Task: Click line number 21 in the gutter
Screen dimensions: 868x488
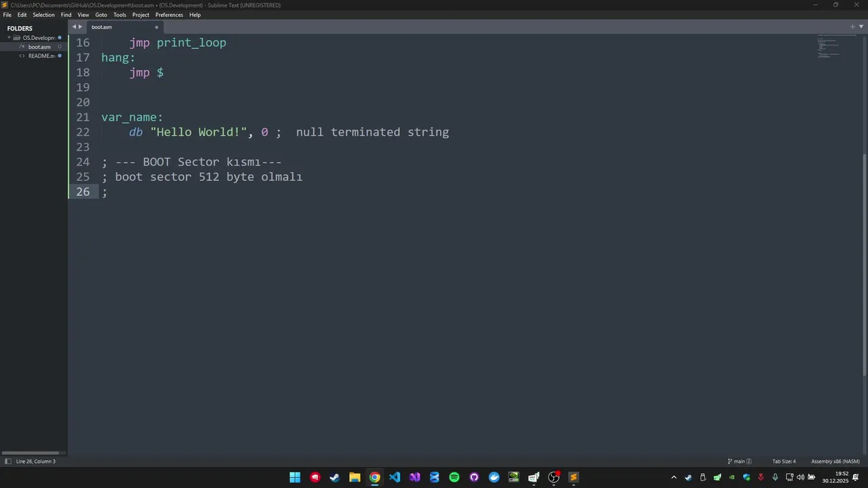Action: coord(83,117)
